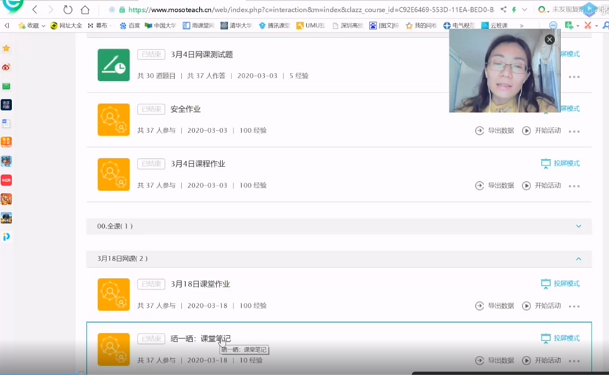Screen dimensions: 609x375
Task: Export data for 3月4日课程作业
Action: (494, 186)
